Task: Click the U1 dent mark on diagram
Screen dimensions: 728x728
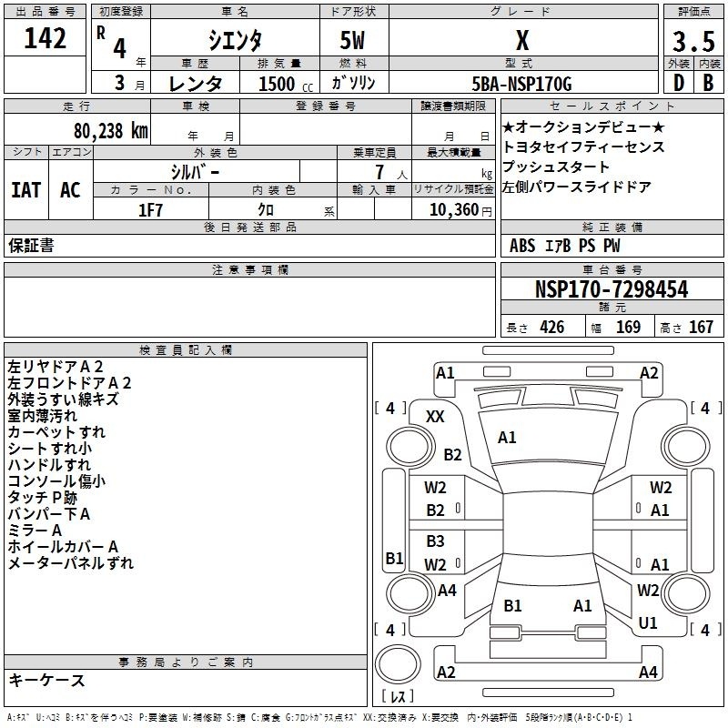Action: click(x=648, y=622)
